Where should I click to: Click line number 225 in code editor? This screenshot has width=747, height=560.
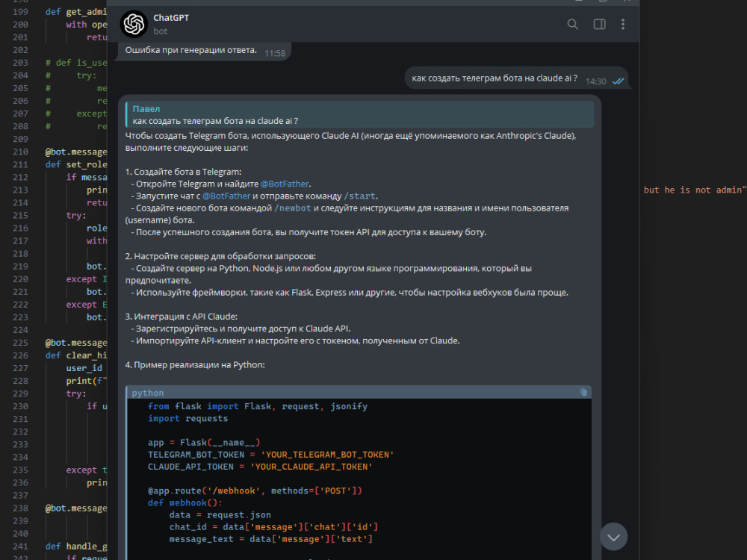click(x=20, y=343)
